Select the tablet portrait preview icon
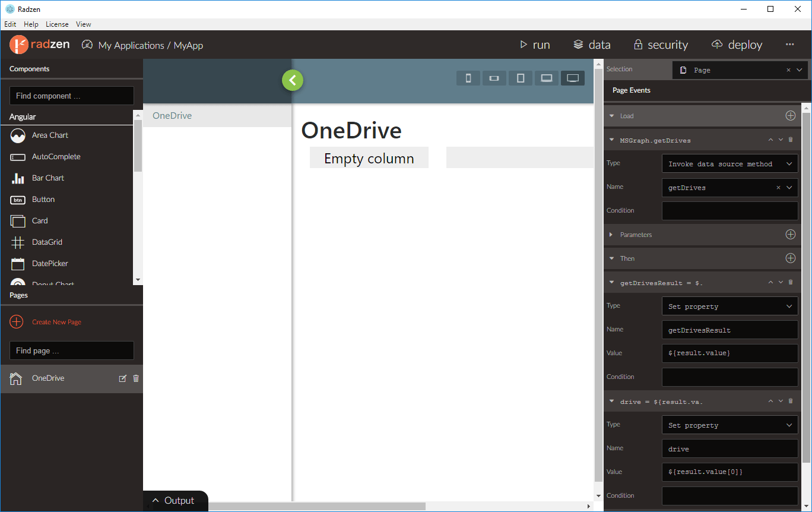812x512 pixels. tap(521, 78)
